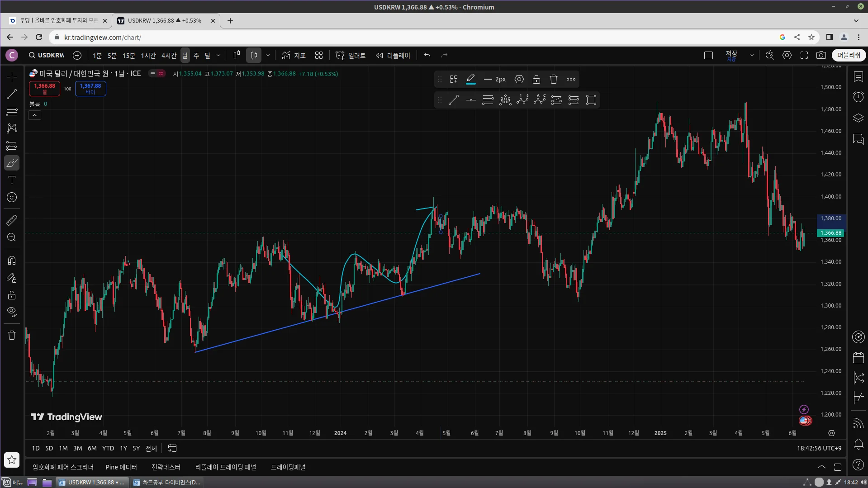Select the 1Y date range button
The height and width of the screenshot is (488, 868).
(x=123, y=448)
